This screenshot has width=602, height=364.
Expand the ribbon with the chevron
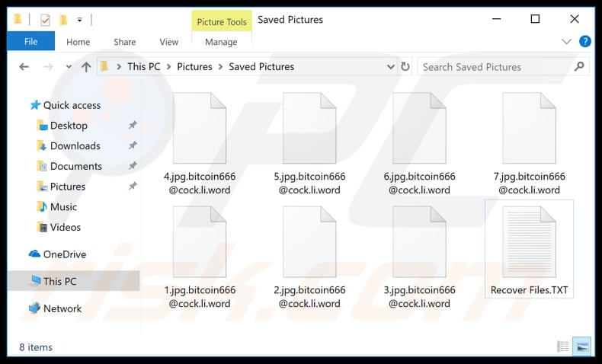point(566,41)
